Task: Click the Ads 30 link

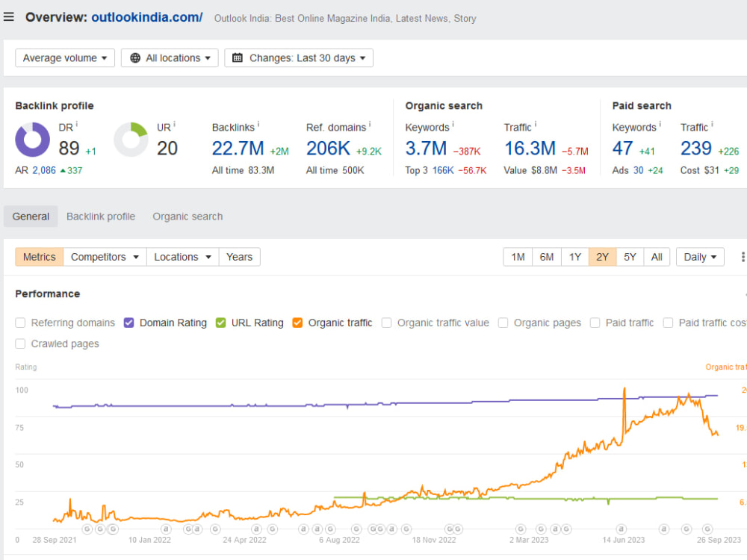Action: [639, 170]
